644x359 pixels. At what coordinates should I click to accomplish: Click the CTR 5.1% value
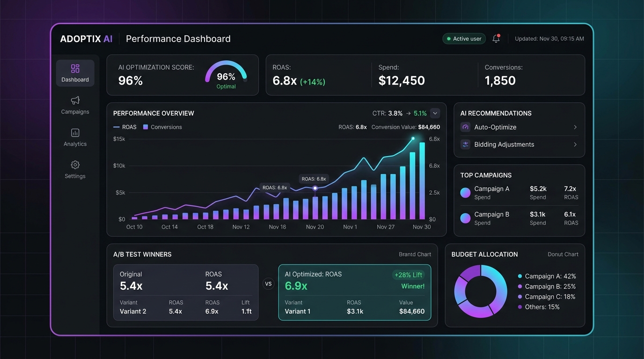click(x=420, y=113)
